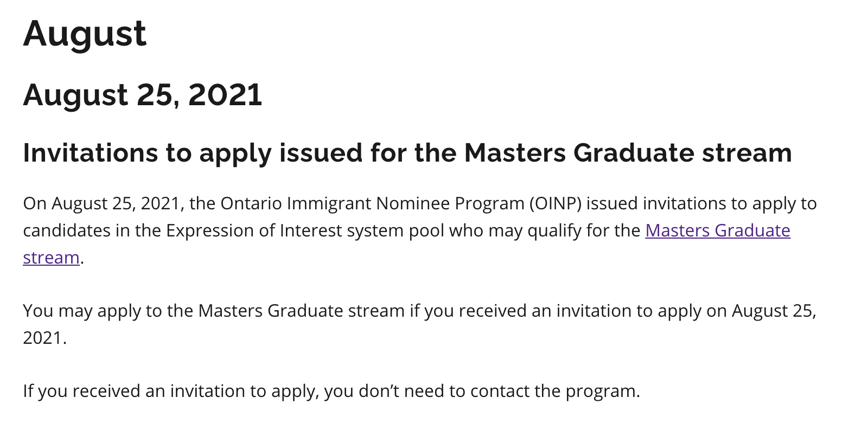The image size is (868, 436).
Task: Click the word "Masters" in the bold subheading
Action: click(514, 153)
